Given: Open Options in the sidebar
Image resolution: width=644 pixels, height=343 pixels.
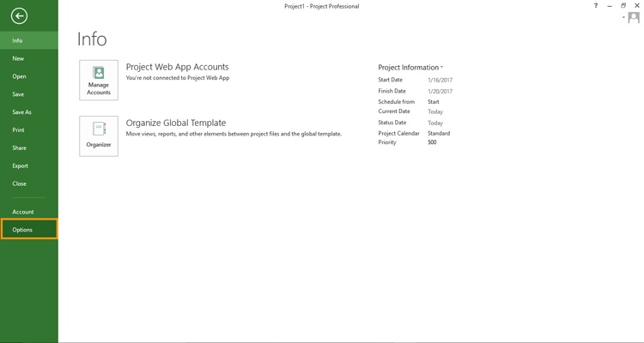Looking at the screenshot, I should (29, 229).
